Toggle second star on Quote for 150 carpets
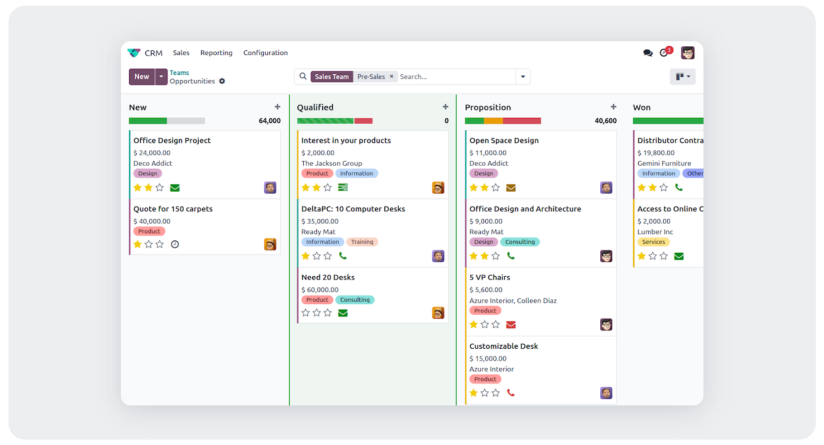The height and width of the screenshot is (445, 824). 149,244
